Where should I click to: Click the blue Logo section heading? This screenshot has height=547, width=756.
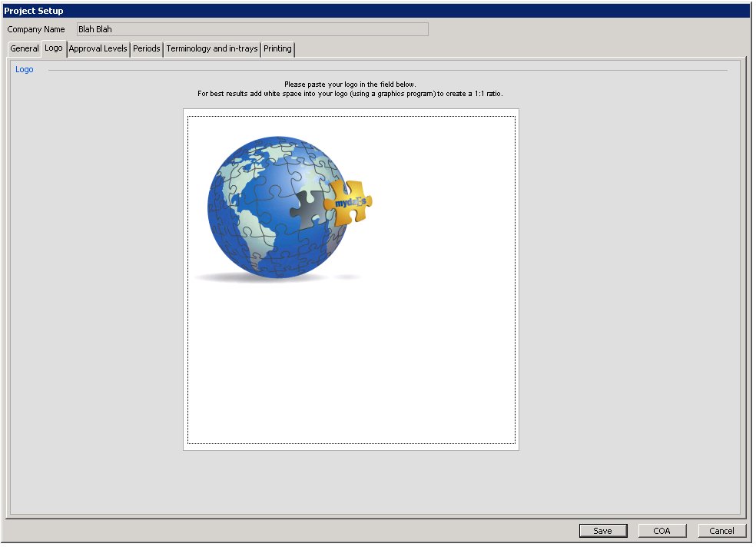24,69
